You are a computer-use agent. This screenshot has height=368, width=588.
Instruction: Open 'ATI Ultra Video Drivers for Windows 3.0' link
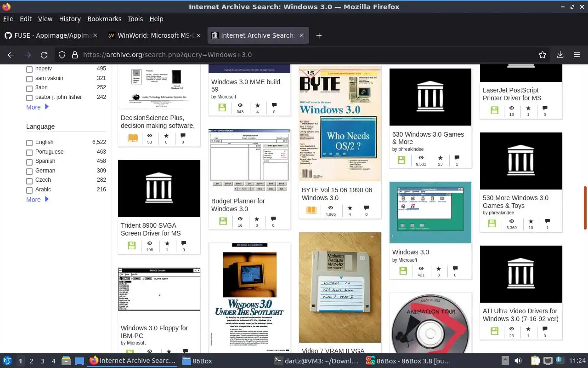[520, 315]
